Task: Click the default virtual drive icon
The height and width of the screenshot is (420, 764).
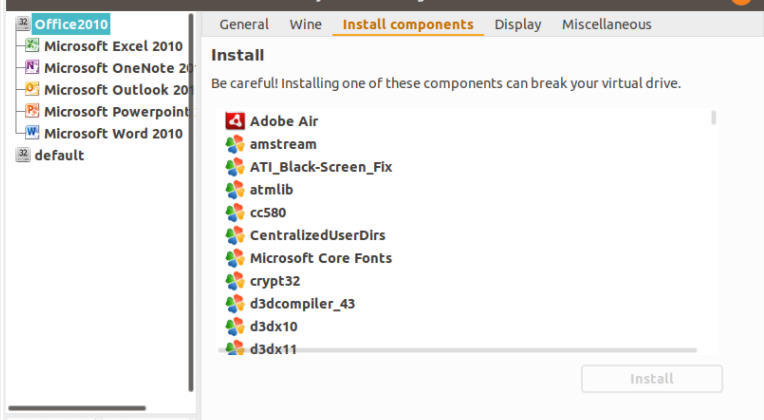Action: pyautogui.click(x=23, y=155)
